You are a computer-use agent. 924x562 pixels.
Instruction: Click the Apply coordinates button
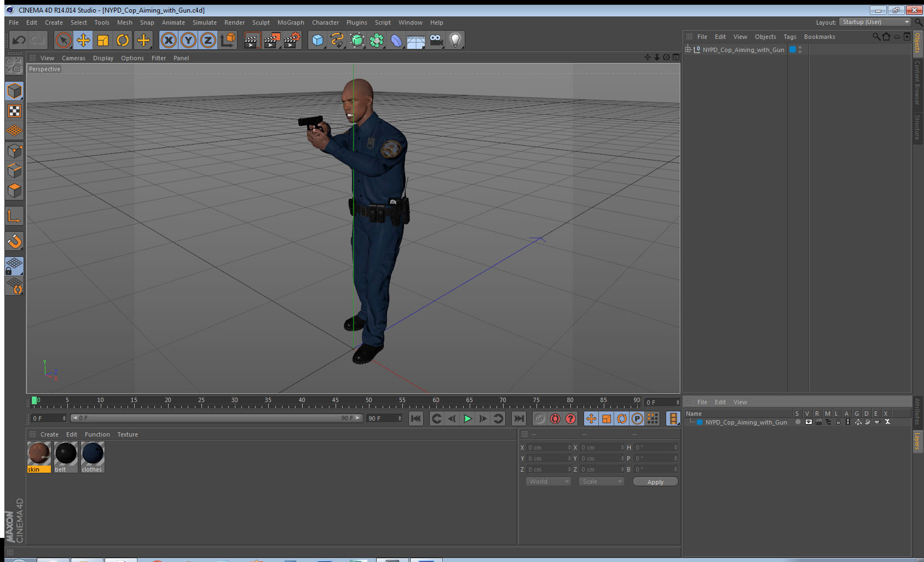coord(655,482)
